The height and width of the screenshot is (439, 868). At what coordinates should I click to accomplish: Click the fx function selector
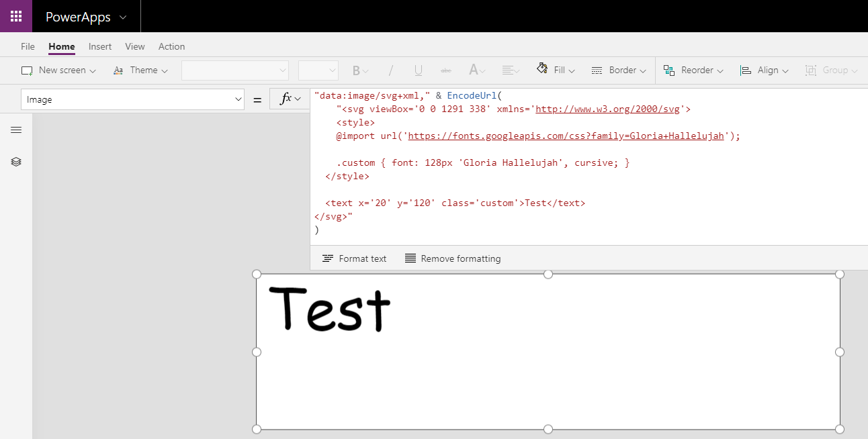pos(290,99)
